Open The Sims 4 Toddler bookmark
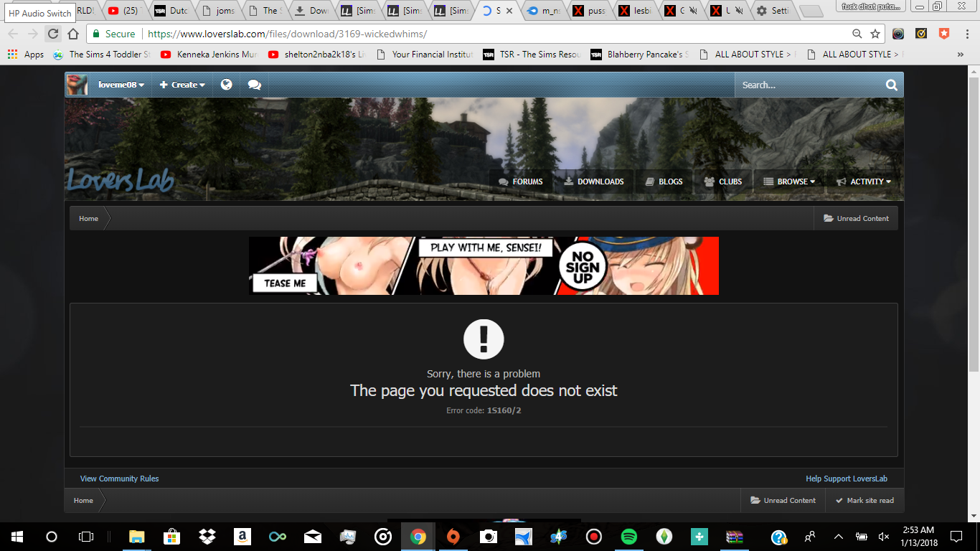The width and height of the screenshot is (980, 551). click(101, 55)
